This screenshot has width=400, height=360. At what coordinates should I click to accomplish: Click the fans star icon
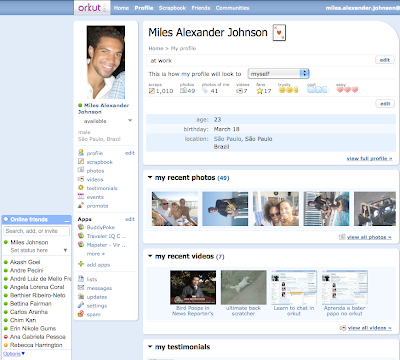(x=259, y=91)
